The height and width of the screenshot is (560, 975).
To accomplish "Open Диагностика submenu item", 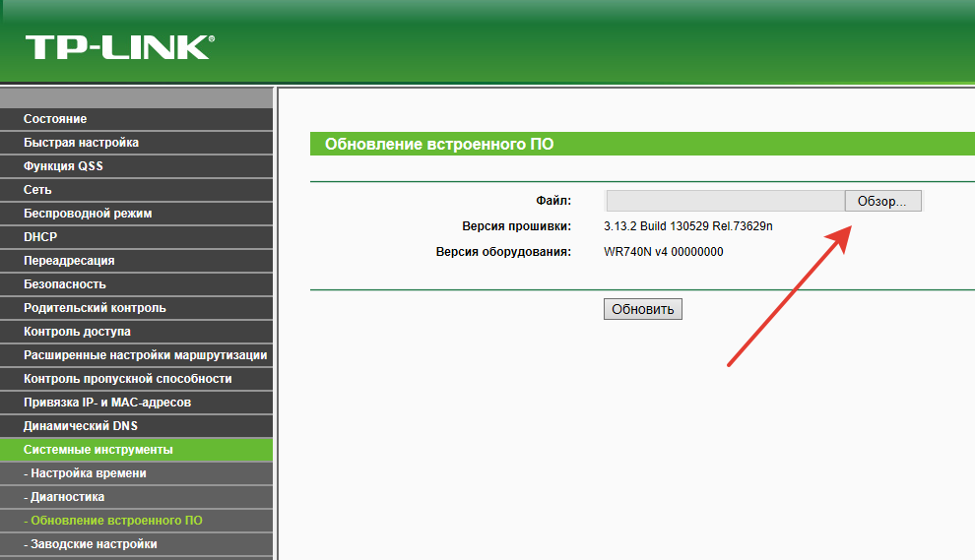I will [136, 497].
